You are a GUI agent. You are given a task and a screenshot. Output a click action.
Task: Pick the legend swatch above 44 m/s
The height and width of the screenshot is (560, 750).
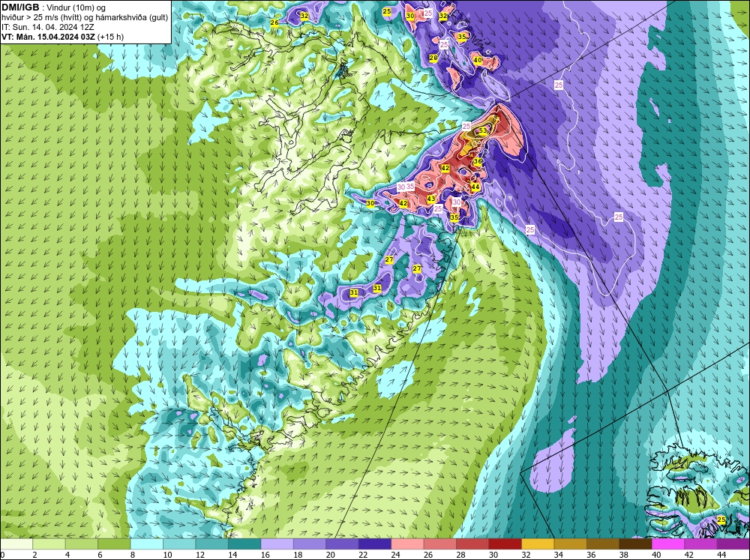[733, 544]
